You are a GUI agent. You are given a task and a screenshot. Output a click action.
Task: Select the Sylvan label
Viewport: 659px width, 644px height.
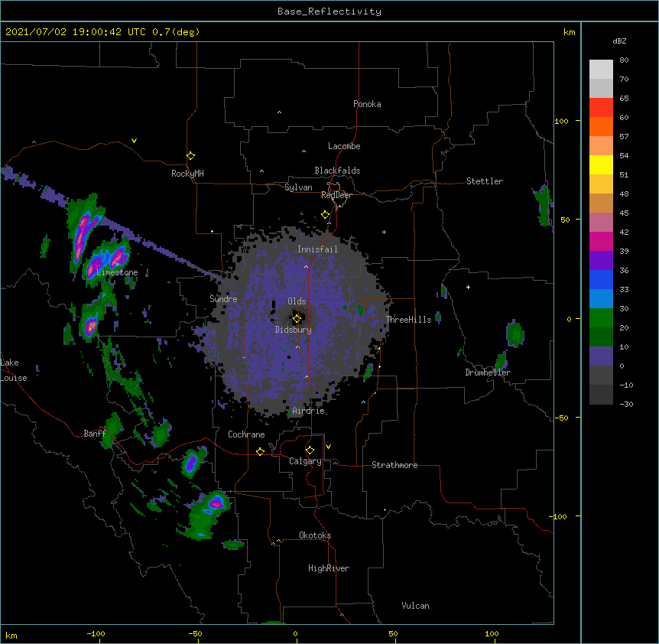(298, 187)
